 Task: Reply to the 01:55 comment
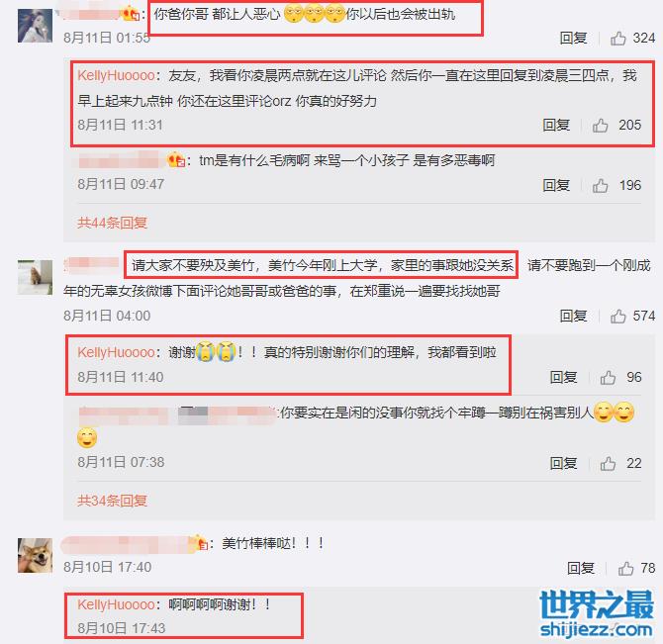(x=573, y=38)
